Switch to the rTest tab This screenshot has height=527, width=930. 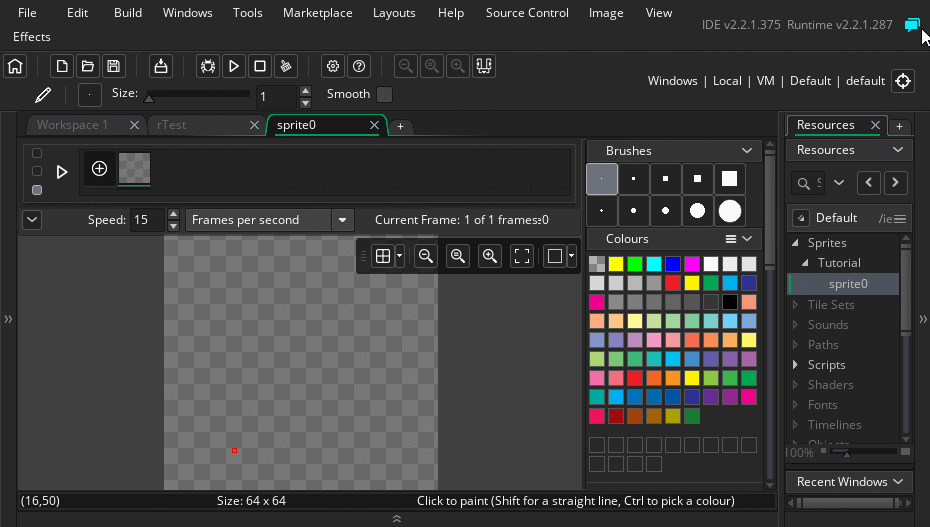(171, 125)
